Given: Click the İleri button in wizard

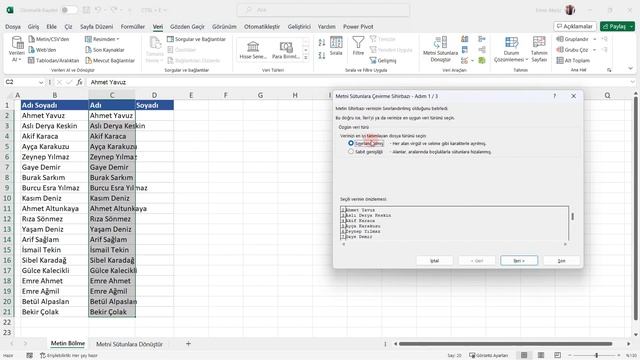Looking at the screenshot, I should (x=519, y=260).
